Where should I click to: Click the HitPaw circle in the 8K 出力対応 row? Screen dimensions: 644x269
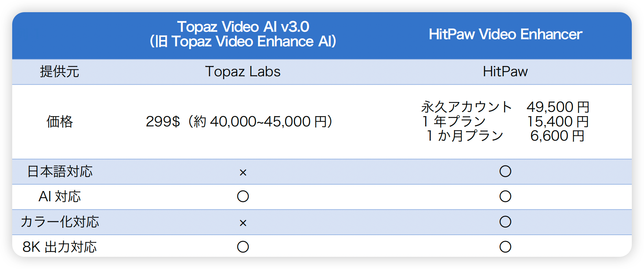coord(505,247)
